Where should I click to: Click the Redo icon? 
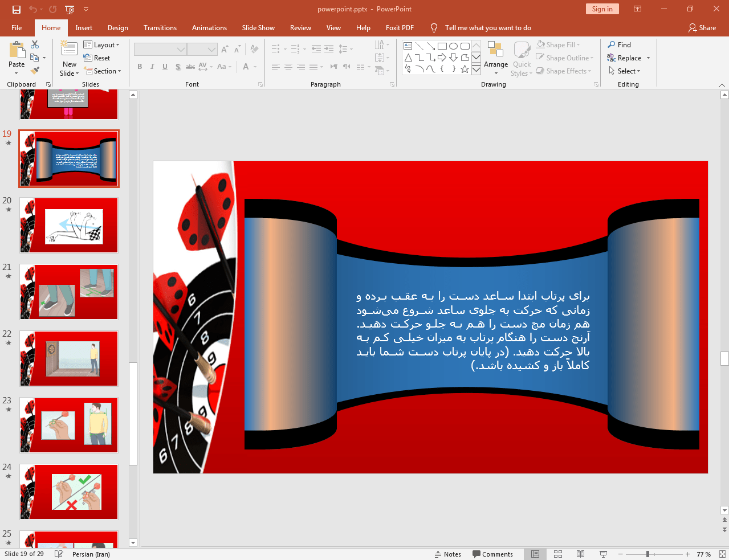pyautogui.click(x=52, y=9)
